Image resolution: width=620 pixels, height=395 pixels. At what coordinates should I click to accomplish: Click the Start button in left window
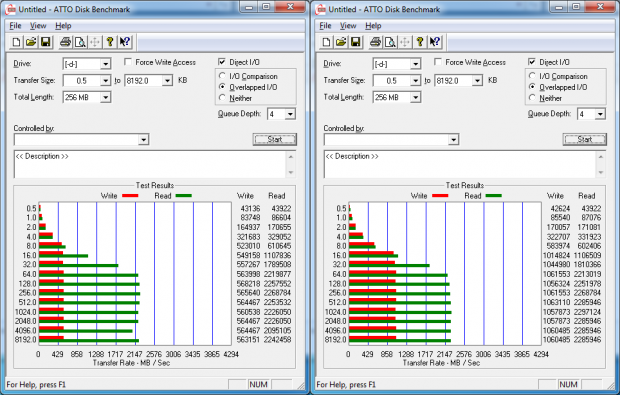[275, 139]
